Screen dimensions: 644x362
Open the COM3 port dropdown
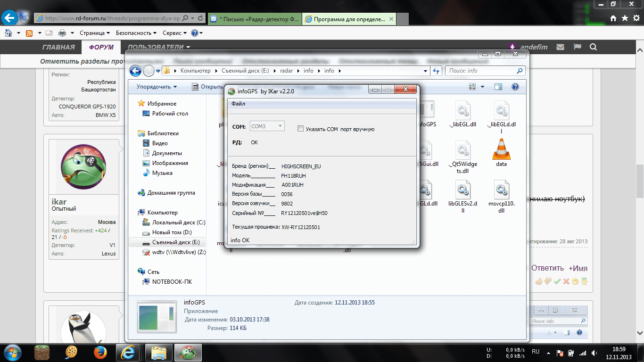[x=267, y=126]
